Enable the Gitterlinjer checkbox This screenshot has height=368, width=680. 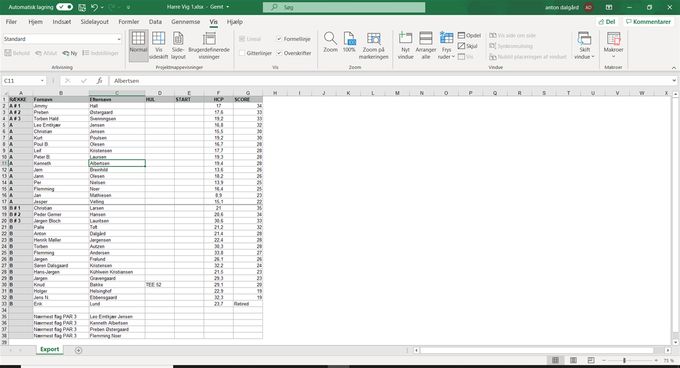coord(242,53)
